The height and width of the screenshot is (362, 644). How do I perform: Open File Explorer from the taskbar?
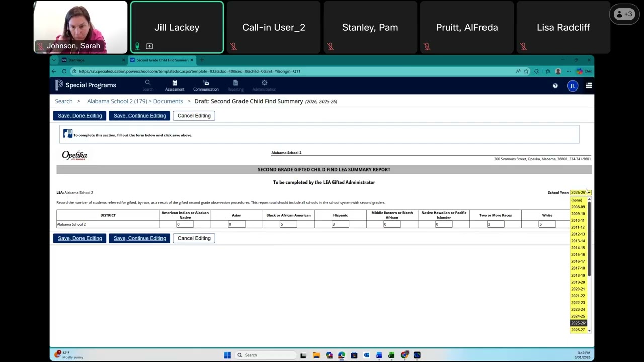click(316, 355)
